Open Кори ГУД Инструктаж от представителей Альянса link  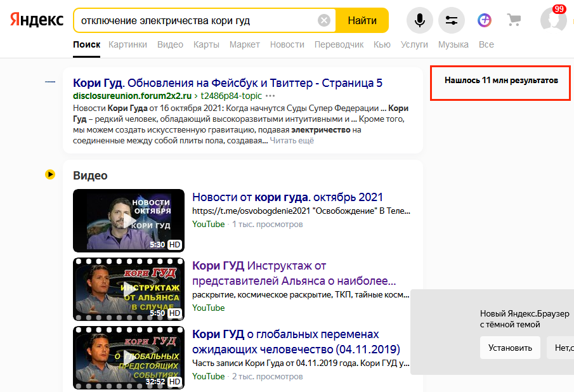point(294,273)
